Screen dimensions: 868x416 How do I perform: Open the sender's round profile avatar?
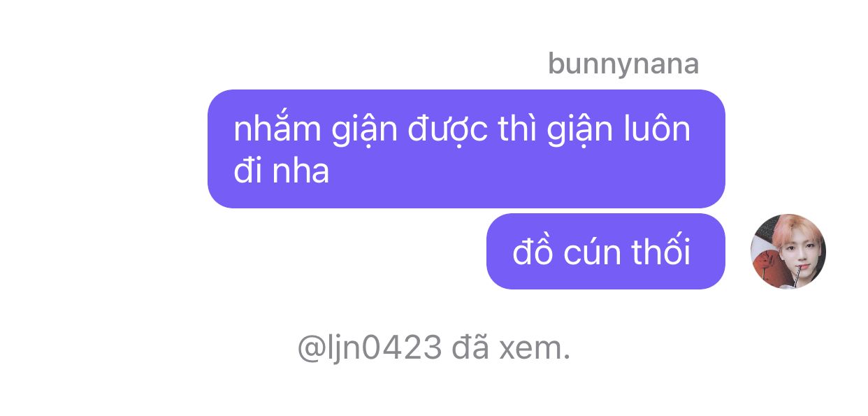[x=788, y=251]
